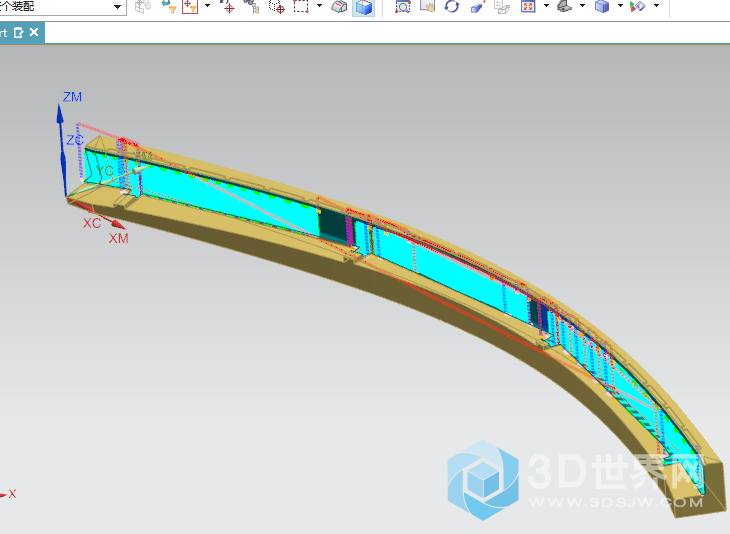Select the Pan hand tool
Viewport: 730px width, 534px height.
click(x=427, y=7)
